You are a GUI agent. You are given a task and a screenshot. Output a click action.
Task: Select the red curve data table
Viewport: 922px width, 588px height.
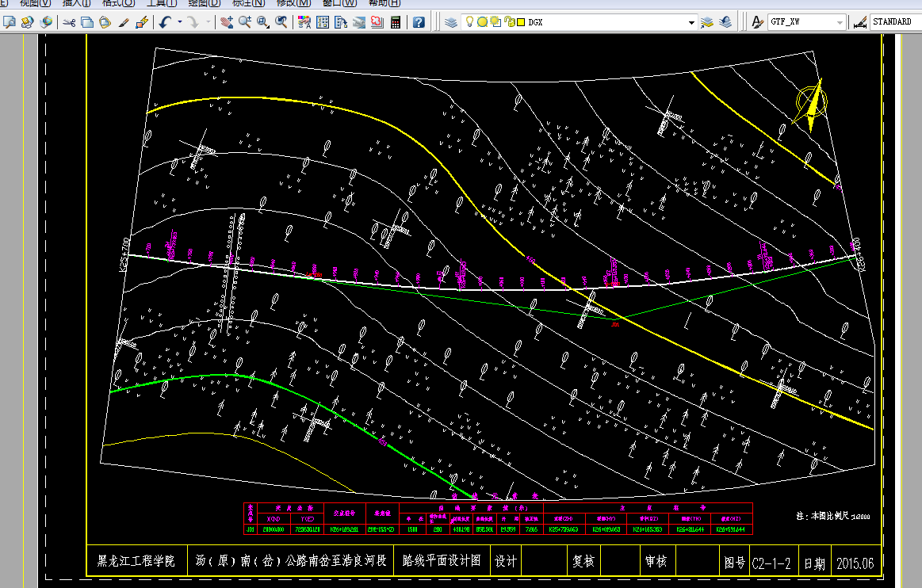(x=498, y=518)
